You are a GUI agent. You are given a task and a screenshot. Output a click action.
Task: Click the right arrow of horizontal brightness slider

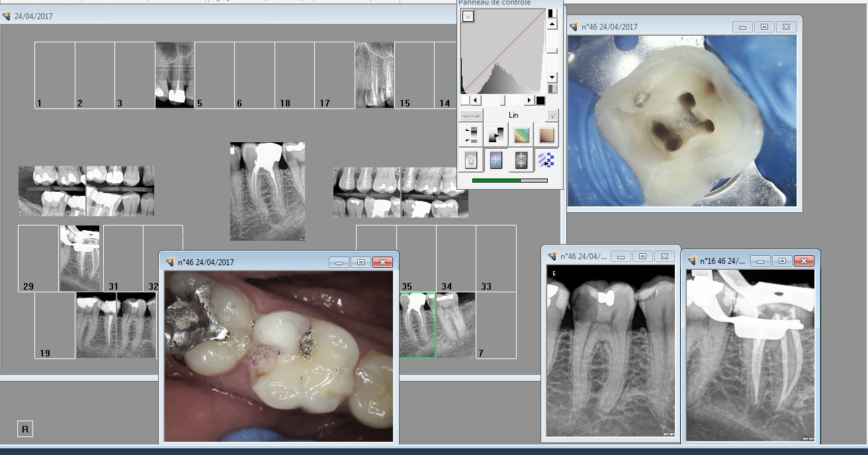[x=529, y=100]
